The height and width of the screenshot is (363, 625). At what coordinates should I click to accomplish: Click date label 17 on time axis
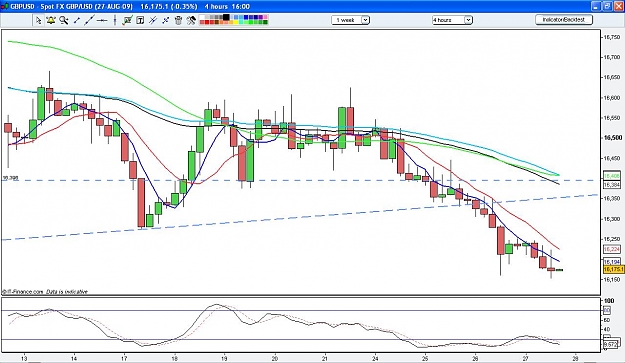click(x=124, y=358)
